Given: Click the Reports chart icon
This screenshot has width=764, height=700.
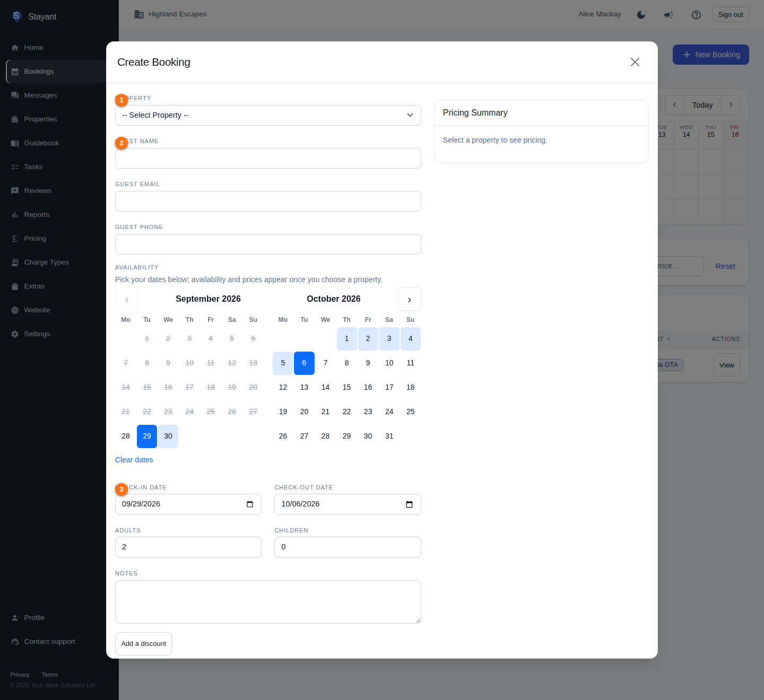Looking at the screenshot, I should 15,215.
